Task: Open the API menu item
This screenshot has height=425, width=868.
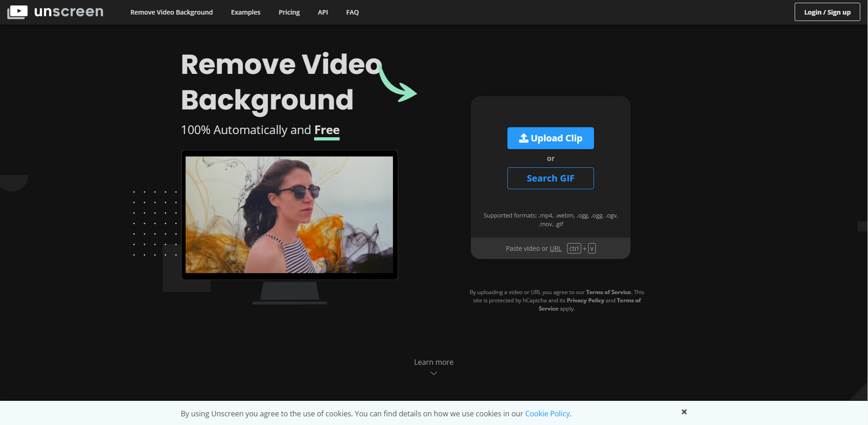Action: tap(323, 12)
